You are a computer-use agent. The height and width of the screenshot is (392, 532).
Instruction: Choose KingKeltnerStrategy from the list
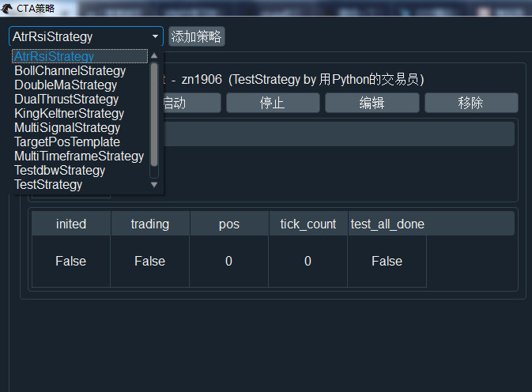pyautogui.click(x=69, y=113)
